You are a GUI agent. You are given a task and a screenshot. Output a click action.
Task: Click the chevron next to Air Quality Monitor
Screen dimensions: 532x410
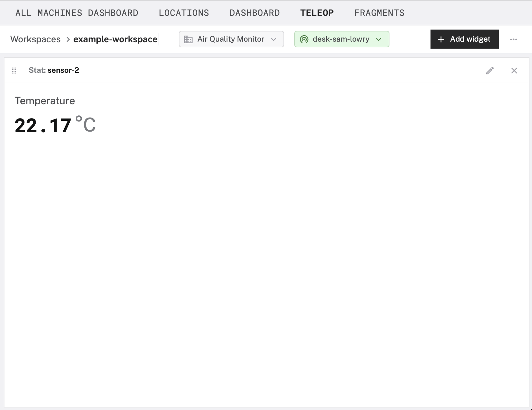point(274,39)
